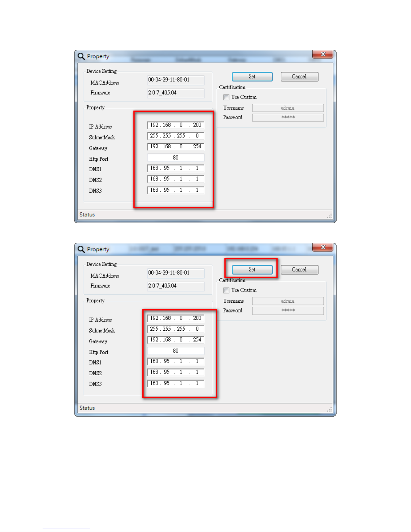Click the Gateway field in the top dialog
The image size is (411, 532).
tap(175, 147)
